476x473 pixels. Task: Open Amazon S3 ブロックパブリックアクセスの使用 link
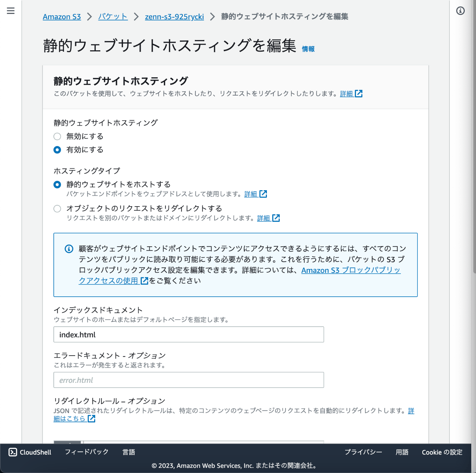(x=351, y=270)
